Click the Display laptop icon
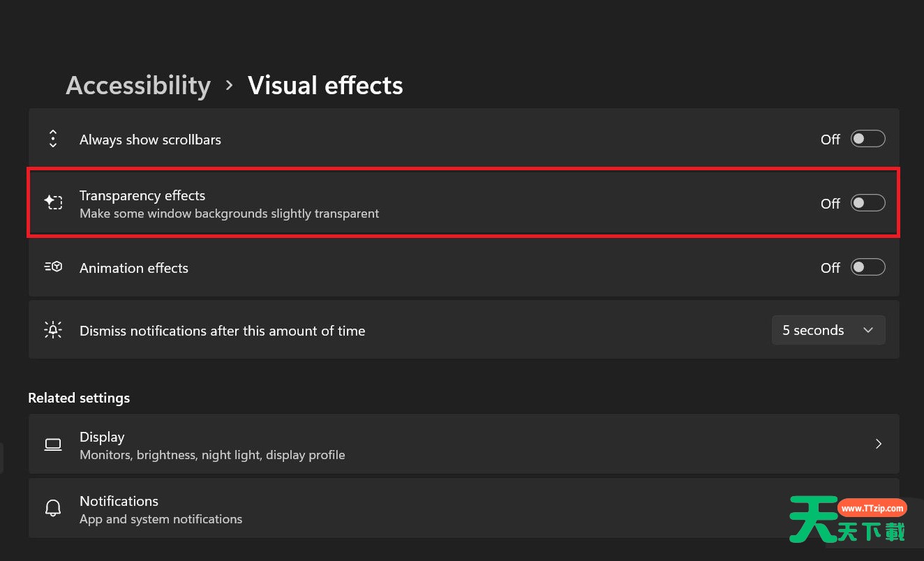Viewport: 924px width, 561px height. tap(53, 444)
